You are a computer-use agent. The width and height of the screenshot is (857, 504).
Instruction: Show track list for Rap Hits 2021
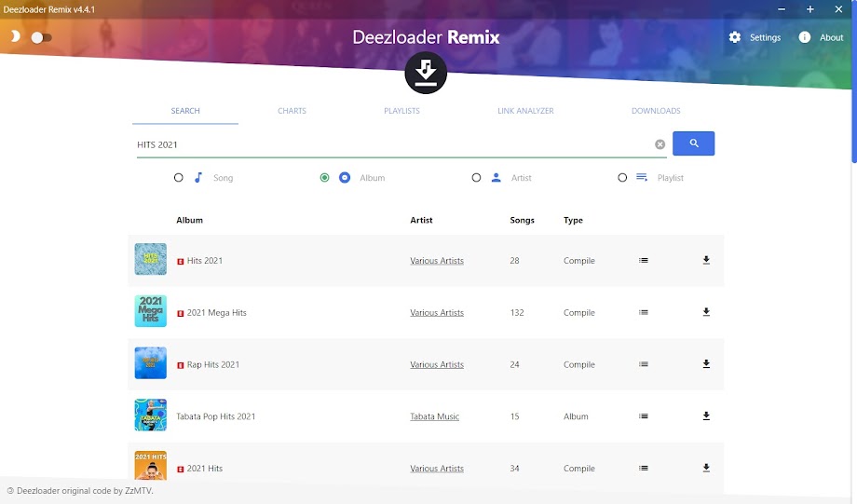644,364
